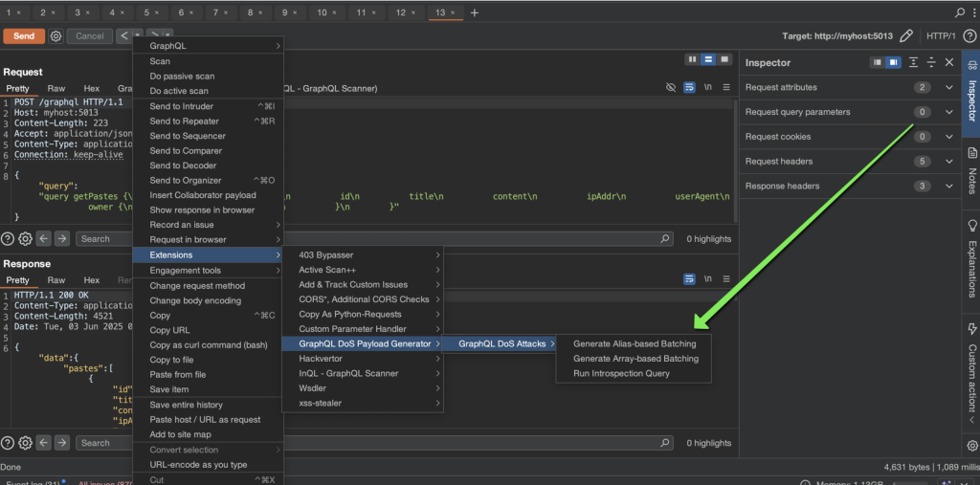
Task: Open response search settings gear
Action: 26,443
